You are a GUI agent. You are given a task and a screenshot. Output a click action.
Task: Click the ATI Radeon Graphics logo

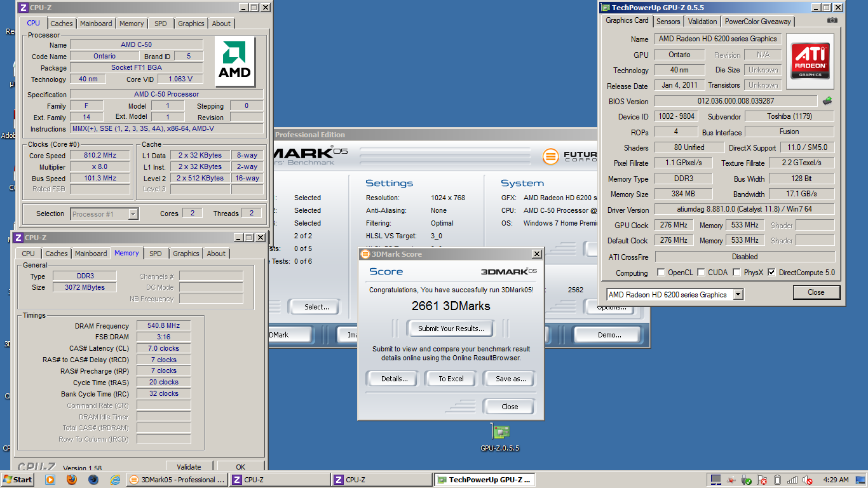810,61
